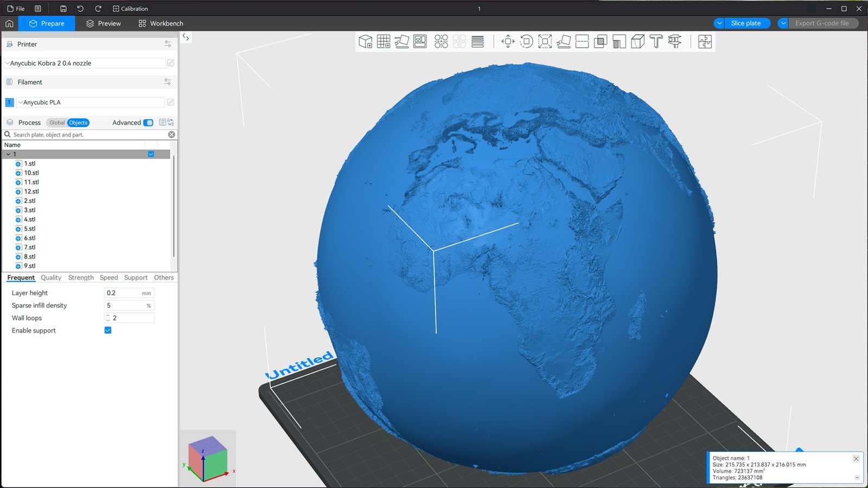
Task: Collapse object 1 in the tree
Action: pos(8,155)
